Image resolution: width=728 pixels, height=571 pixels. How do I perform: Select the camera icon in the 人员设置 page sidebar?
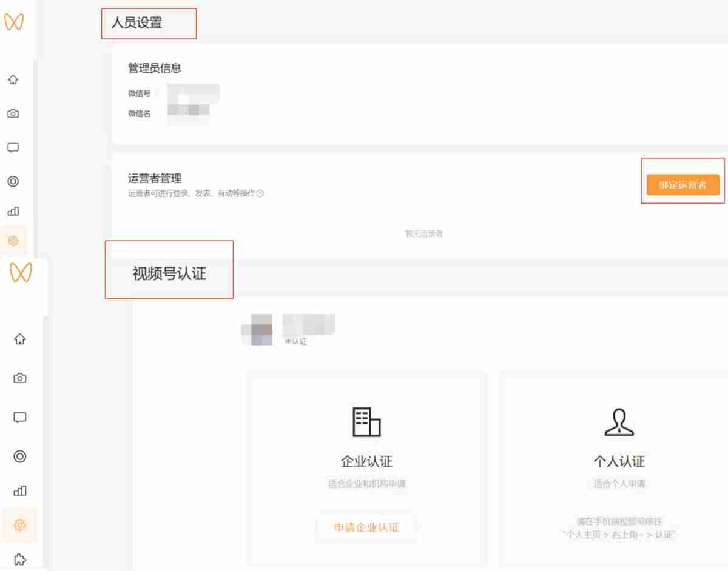pyautogui.click(x=13, y=113)
